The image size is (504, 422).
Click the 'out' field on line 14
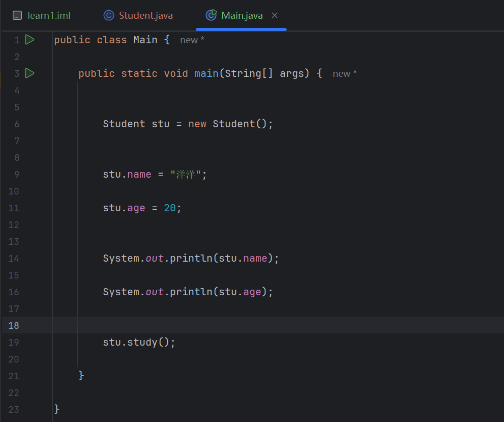click(154, 258)
